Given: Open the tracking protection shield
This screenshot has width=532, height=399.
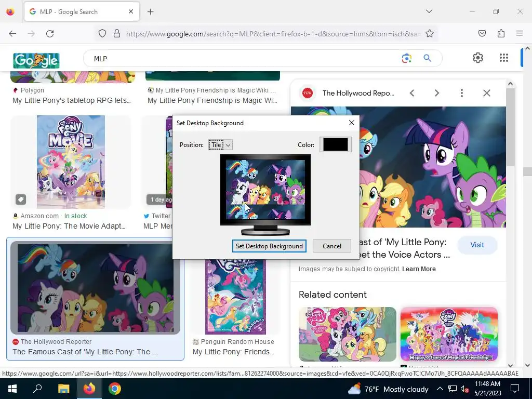Looking at the screenshot, I should point(102,34).
